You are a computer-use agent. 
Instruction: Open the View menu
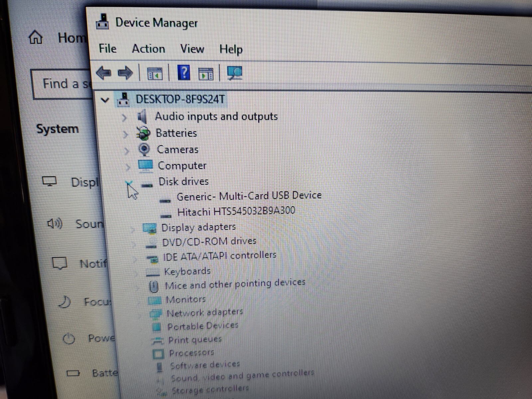192,49
